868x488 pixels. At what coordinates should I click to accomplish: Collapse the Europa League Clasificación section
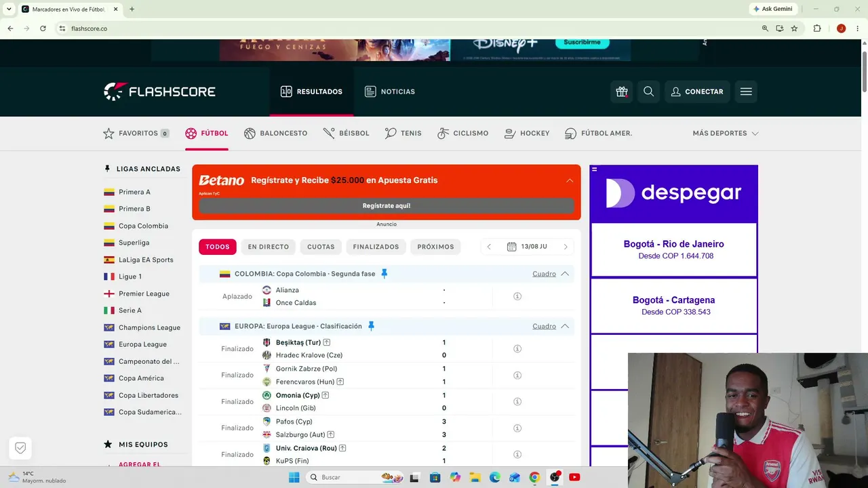point(565,326)
